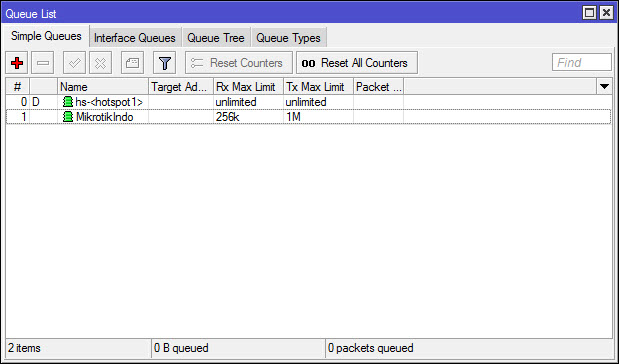Screen dimensions: 619x364
Task: Click the D flag in row 0
Action: [x=36, y=102]
